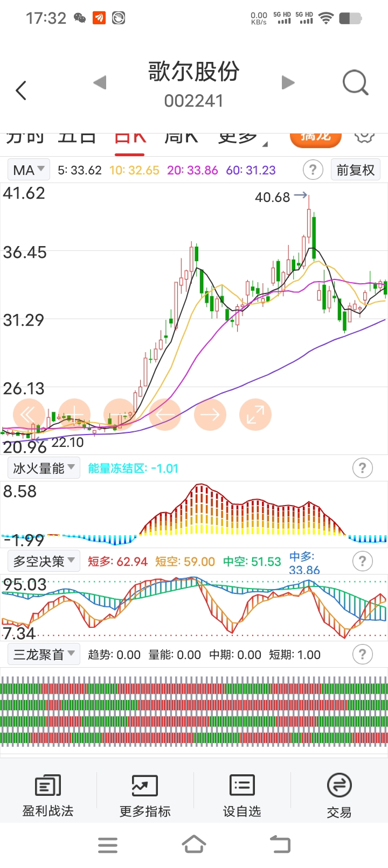
Task: Open the MA indicator dropdown
Action: [29, 170]
